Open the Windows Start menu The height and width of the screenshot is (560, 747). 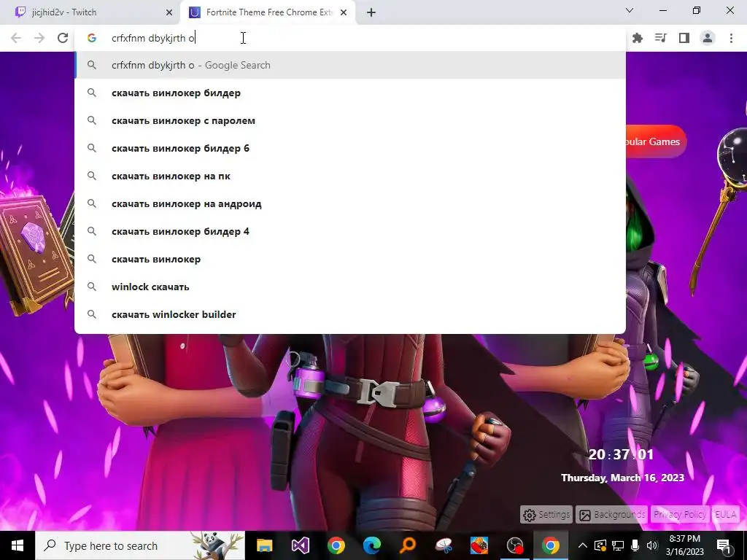click(18, 545)
